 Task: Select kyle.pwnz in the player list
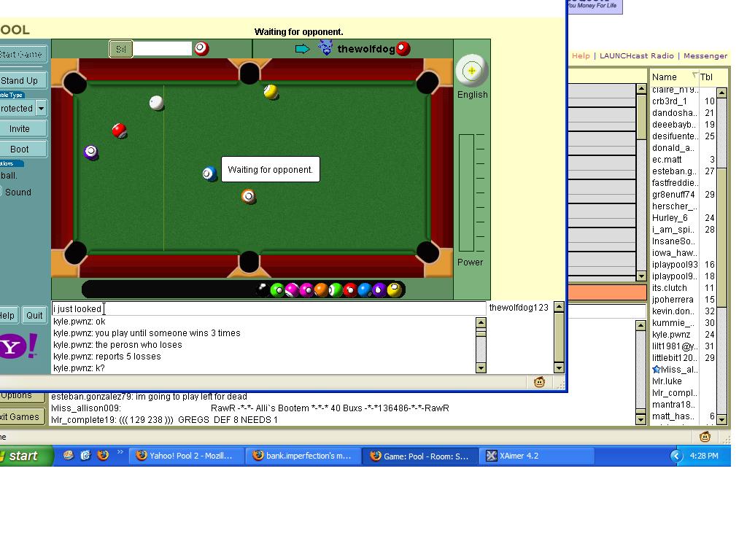pos(671,334)
